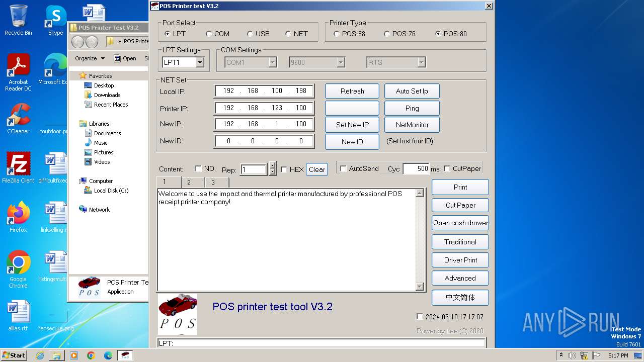This screenshot has height=362, width=644.
Task: Toggle the HEX checkbox
Action: (284, 169)
